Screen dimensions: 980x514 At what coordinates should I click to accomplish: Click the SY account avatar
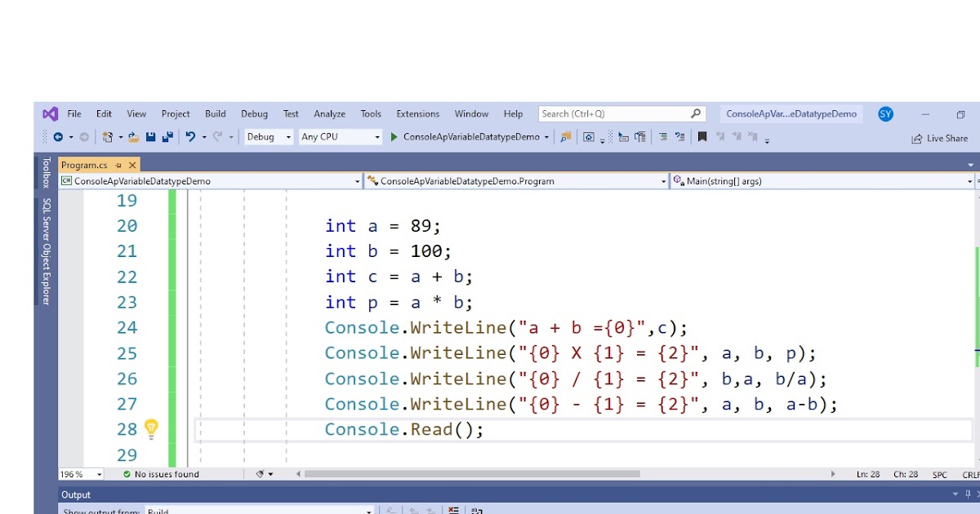[885, 113]
